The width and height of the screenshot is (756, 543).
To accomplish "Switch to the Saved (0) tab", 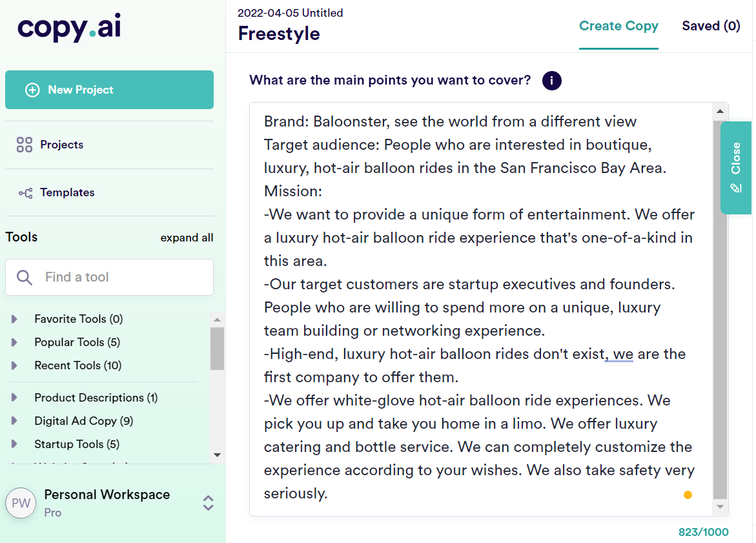I will pos(711,26).
